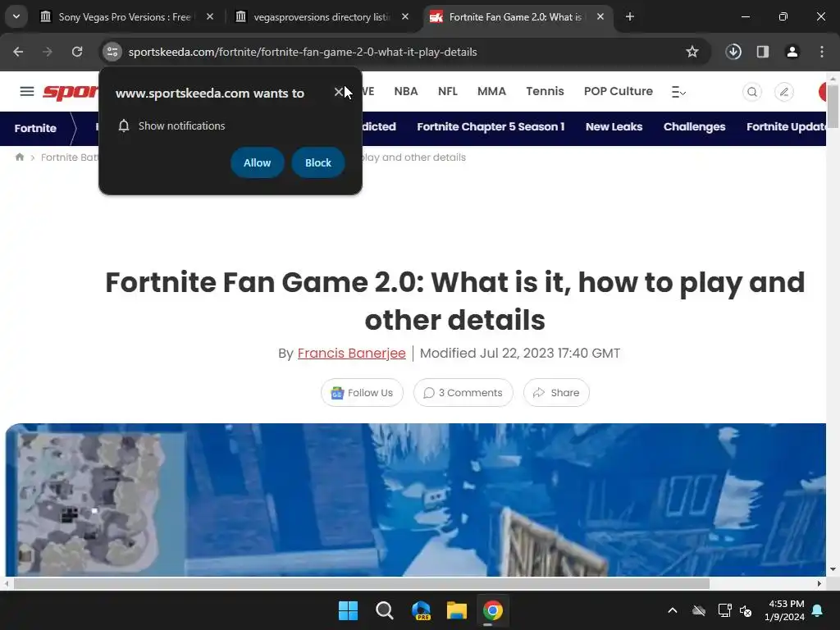Click Follow Us Google News button
This screenshot has height=630, width=840.
click(x=362, y=393)
